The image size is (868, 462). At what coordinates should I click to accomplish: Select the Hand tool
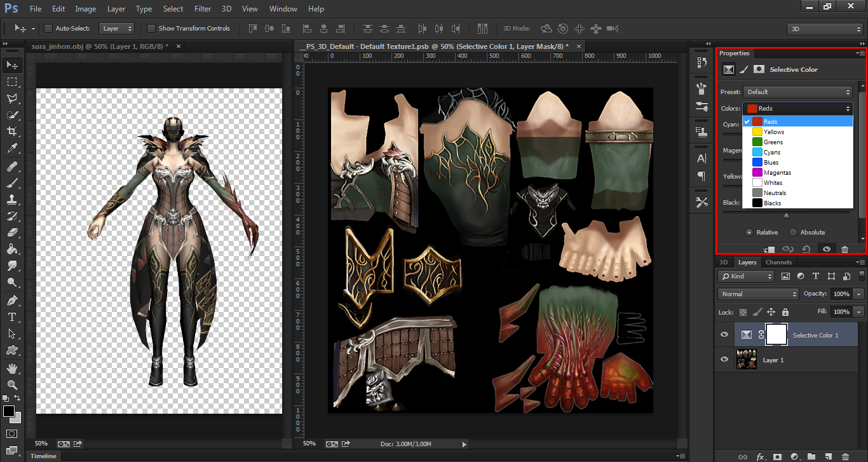click(x=12, y=368)
